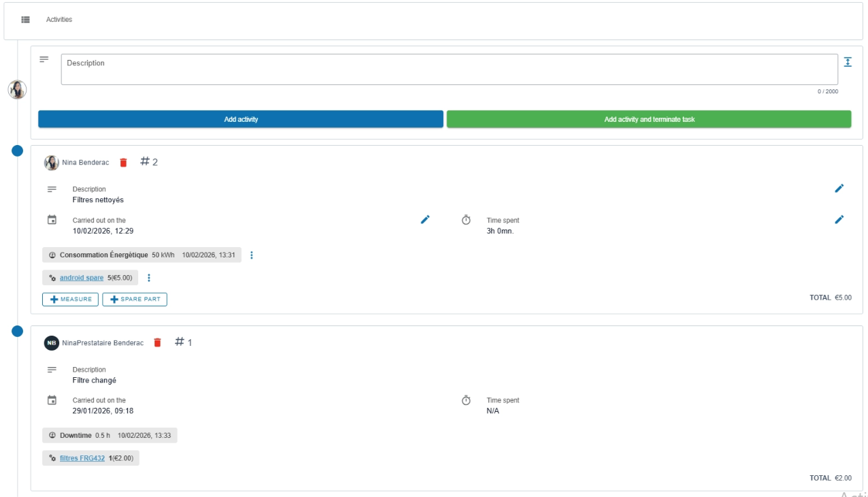Click the blue Add activity button
The width and height of the screenshot is (868, 497).
tap(240, 119)
